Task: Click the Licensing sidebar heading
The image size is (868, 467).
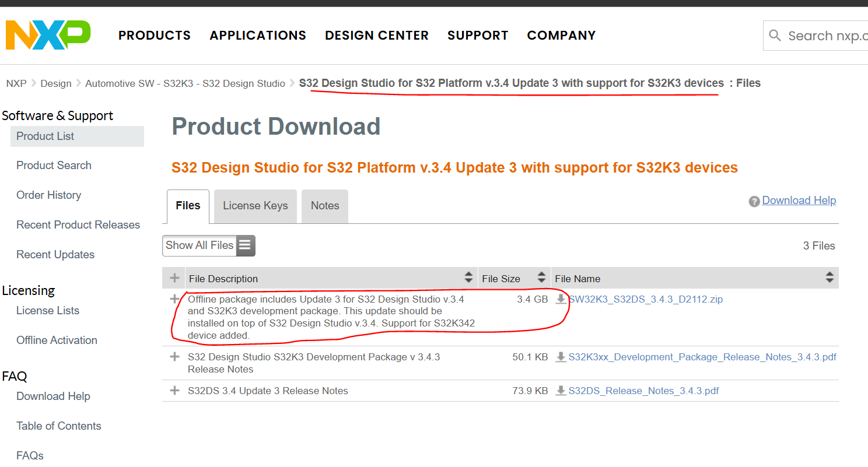Action: coord(29,290)
